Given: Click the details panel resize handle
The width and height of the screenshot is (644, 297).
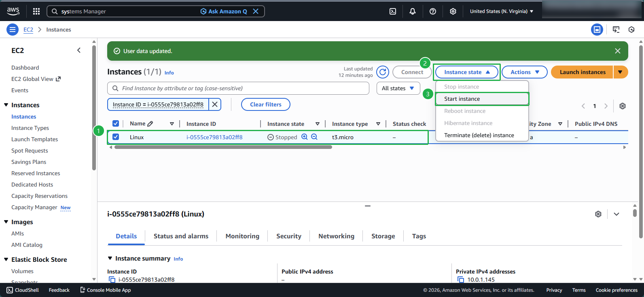Looking at the screenshot, I should pos(368,206).
